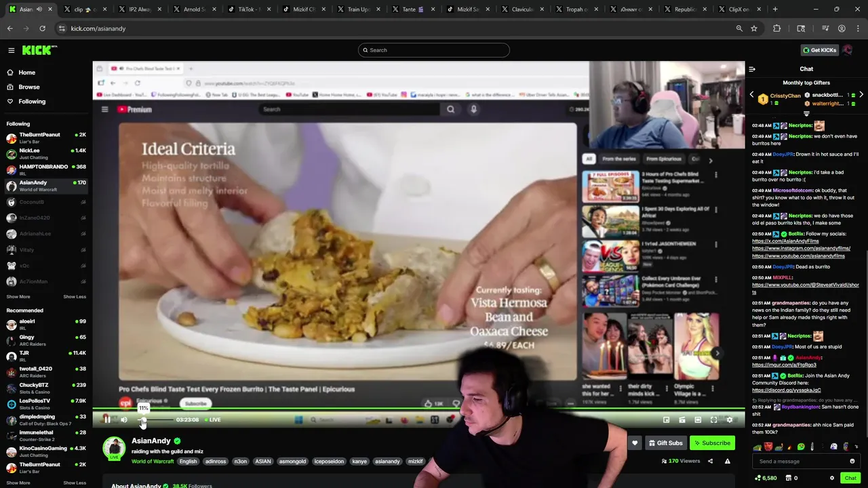The image size is (868, 488).
Task: Open the World of Warcraft category link
Action: coord(153,462)
